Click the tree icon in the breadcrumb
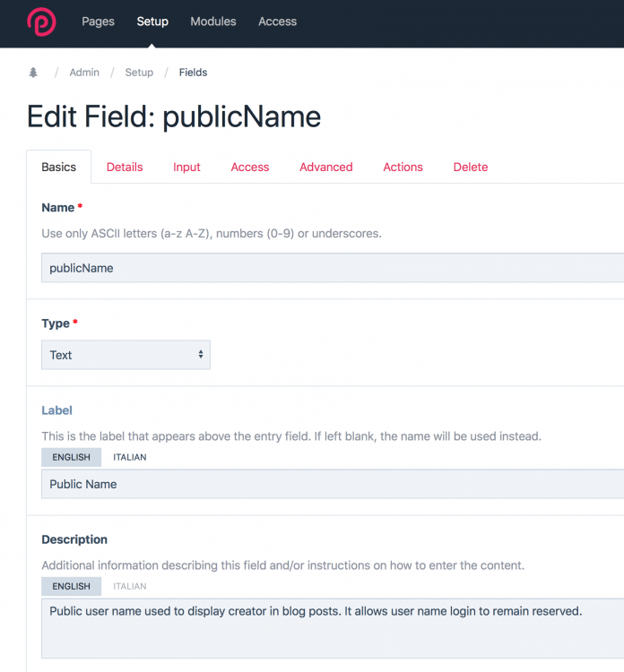Screen dimensions: 624x672 (x=33, y=73)
